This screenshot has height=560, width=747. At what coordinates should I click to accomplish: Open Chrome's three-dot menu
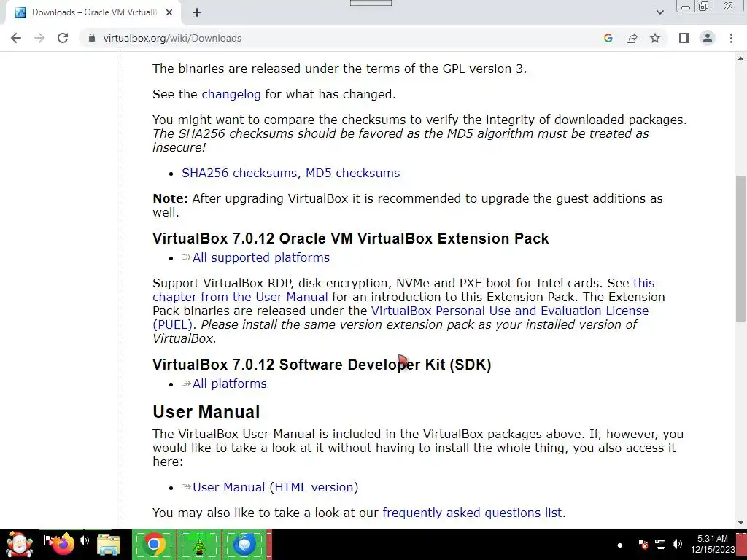[731, 38]
